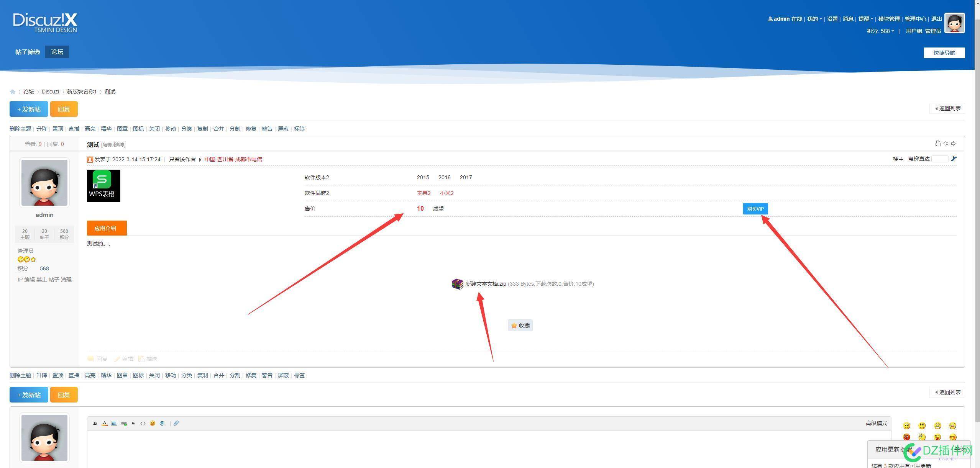Click the 发新帖 button below the post
This screenshot has height=468, width=980.
pyautogui.click(x=29, y=395)
